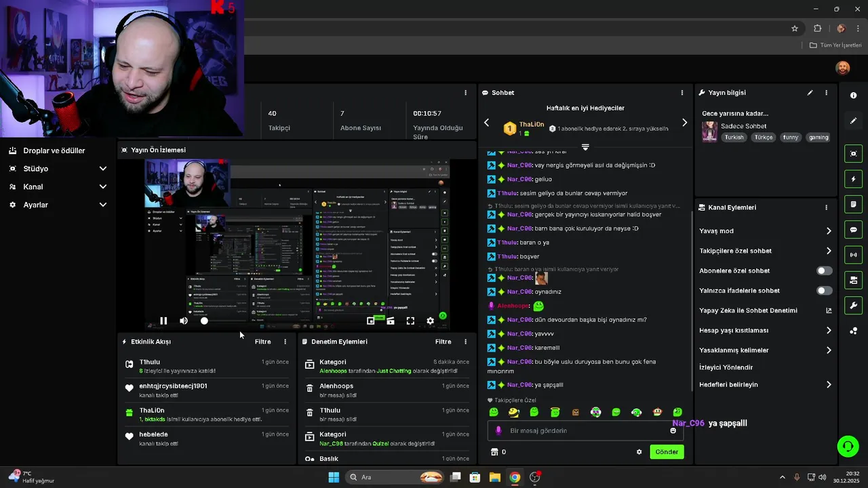868x488 pixels.
Task: Open Yayın bilgisi panel more menu
Action: 826,93
